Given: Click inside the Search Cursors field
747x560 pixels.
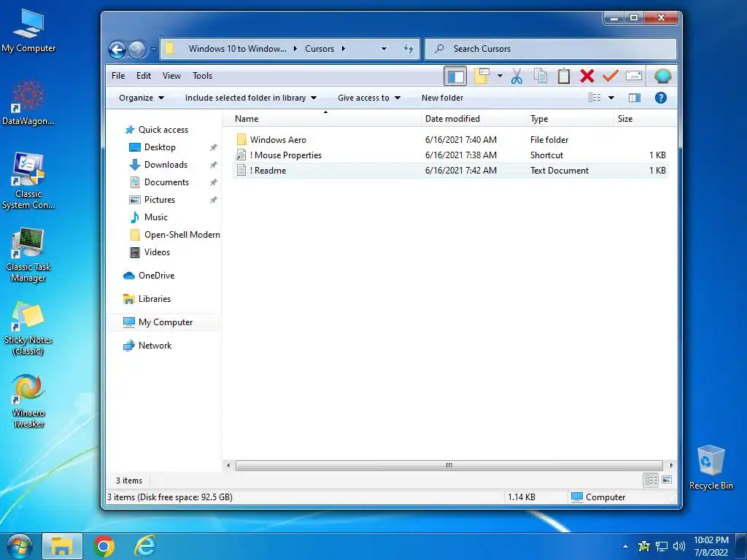Looking at the screenshot, I should coord(550,49).
